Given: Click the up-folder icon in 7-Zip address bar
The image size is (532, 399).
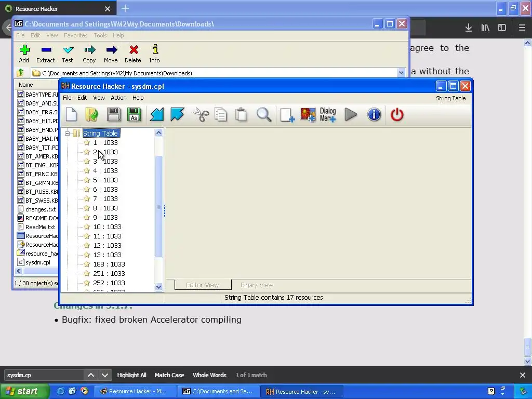Looking at the screenshot, I should pos(20,73).
